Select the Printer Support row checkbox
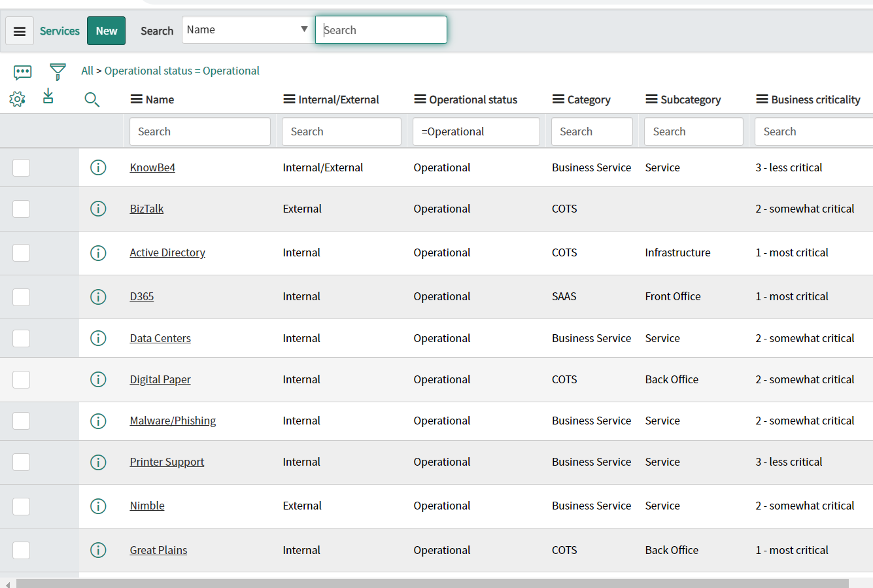This screenshot has width=873, height=588. [x=22, y=462]
